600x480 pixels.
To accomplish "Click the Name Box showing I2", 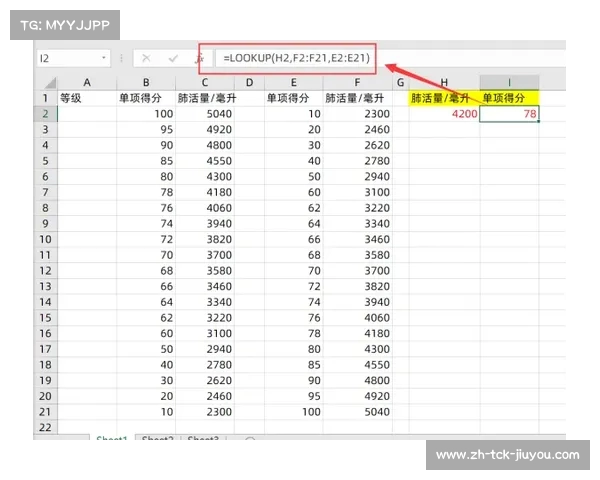I will click(73, 58).
